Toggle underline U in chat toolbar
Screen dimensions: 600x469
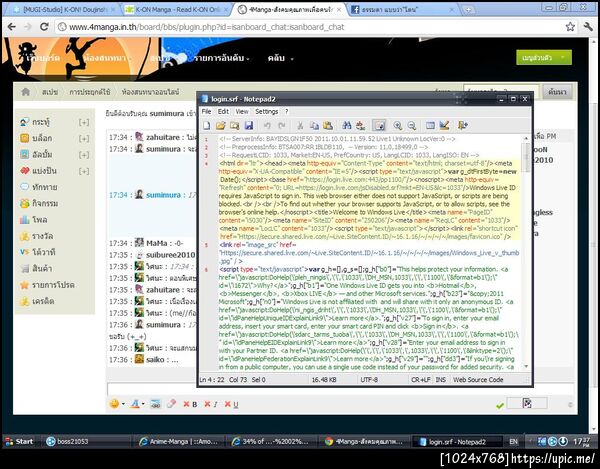(x=232, y=404)
